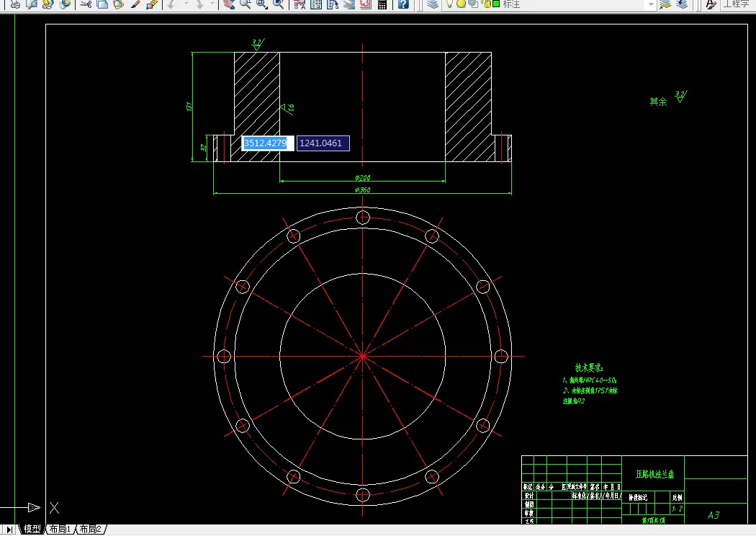This screenshot has width=756, height=536.
Task: Click the Layer Previous icon
Action: [682, 4]
